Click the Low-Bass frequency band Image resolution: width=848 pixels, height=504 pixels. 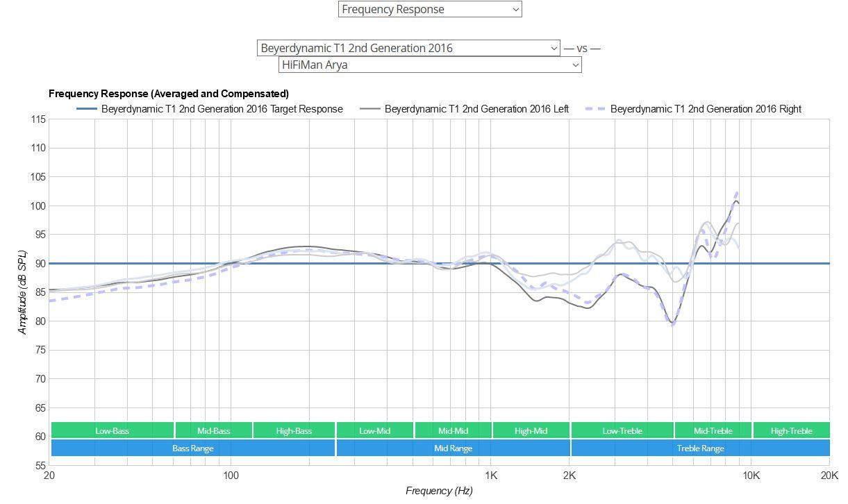point(112,430)
